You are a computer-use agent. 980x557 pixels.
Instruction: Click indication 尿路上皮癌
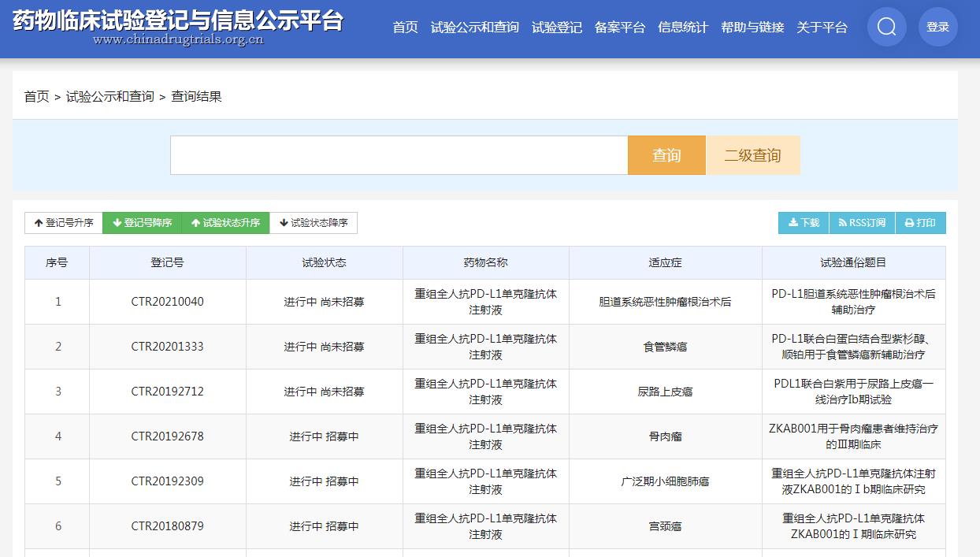pos(665,392)
